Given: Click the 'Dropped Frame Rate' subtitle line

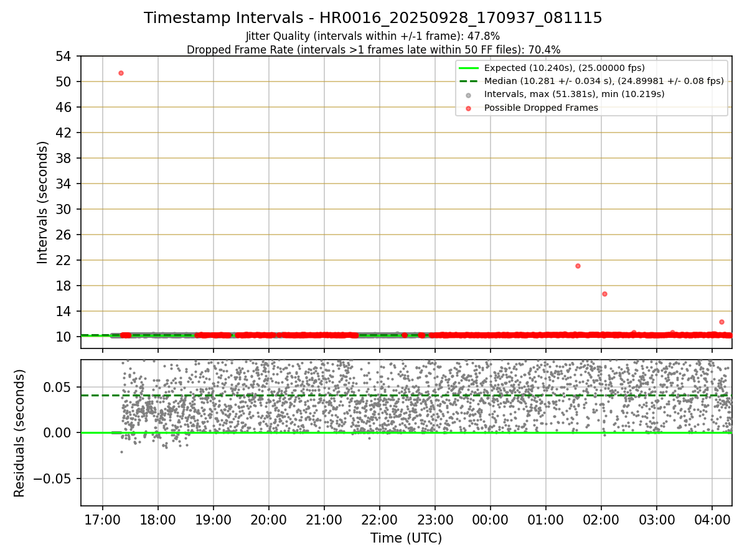Looking at the screenshot, I should [x=374, y=50].
